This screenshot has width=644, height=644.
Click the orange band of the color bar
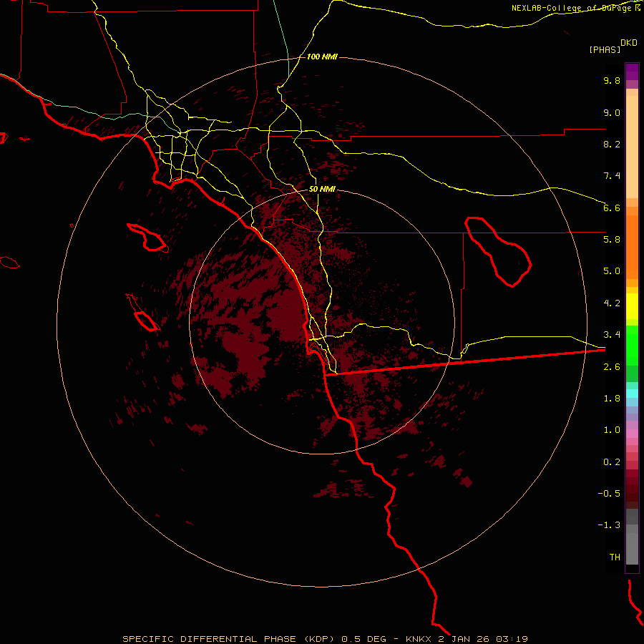(x=632, y=248)
